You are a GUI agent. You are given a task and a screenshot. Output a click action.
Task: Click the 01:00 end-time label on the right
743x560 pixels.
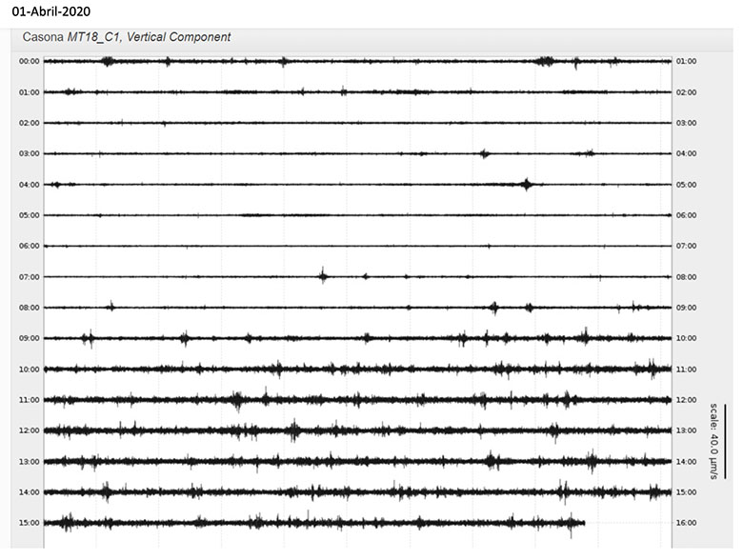(x=686, y=61)
